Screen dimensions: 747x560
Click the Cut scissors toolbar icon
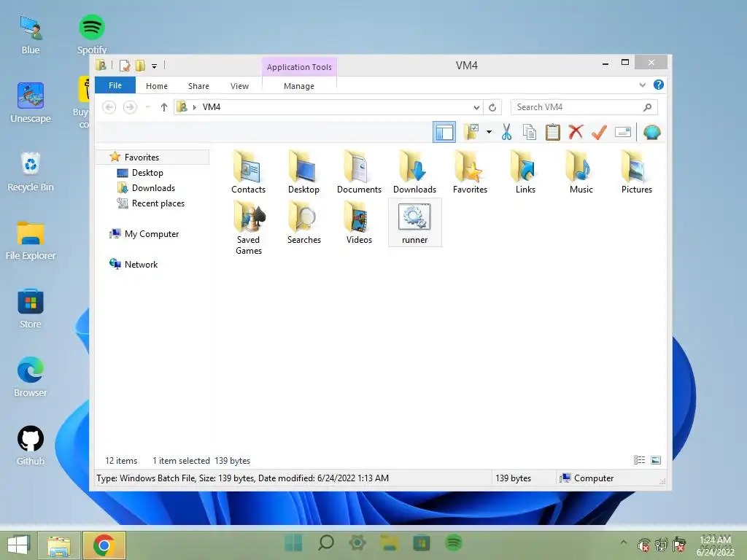[506, 132]
